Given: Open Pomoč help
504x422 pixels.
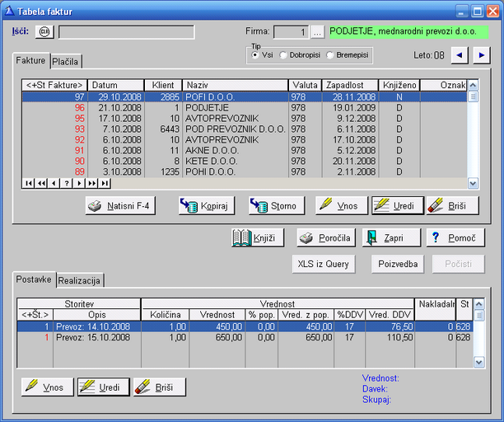Looking at the screenshot, I should (455, 238).
